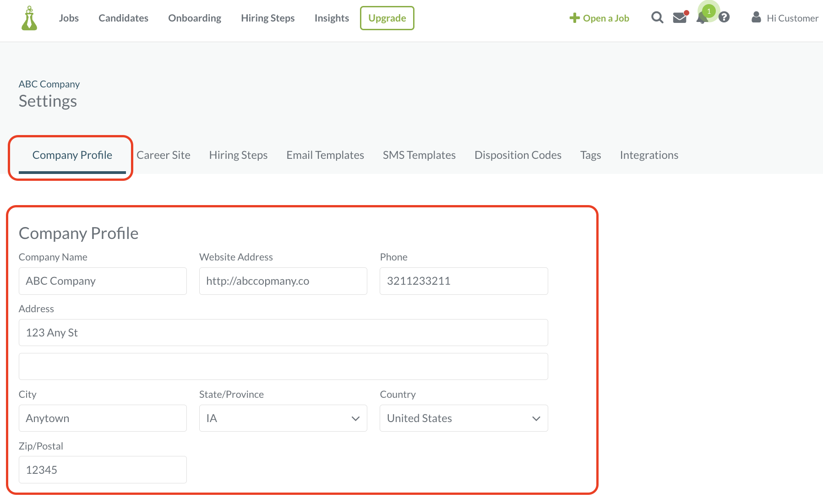Open the Disposition Codes tab

click(518, 155)
